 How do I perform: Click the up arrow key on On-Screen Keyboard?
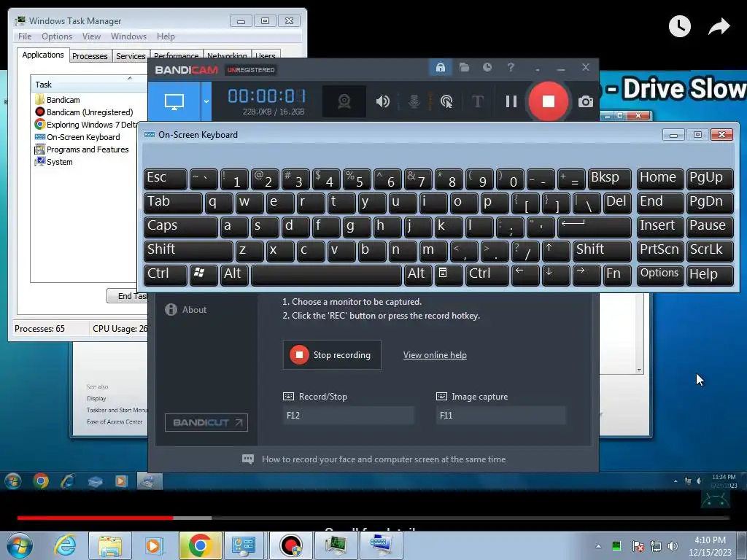click(555, 251)
